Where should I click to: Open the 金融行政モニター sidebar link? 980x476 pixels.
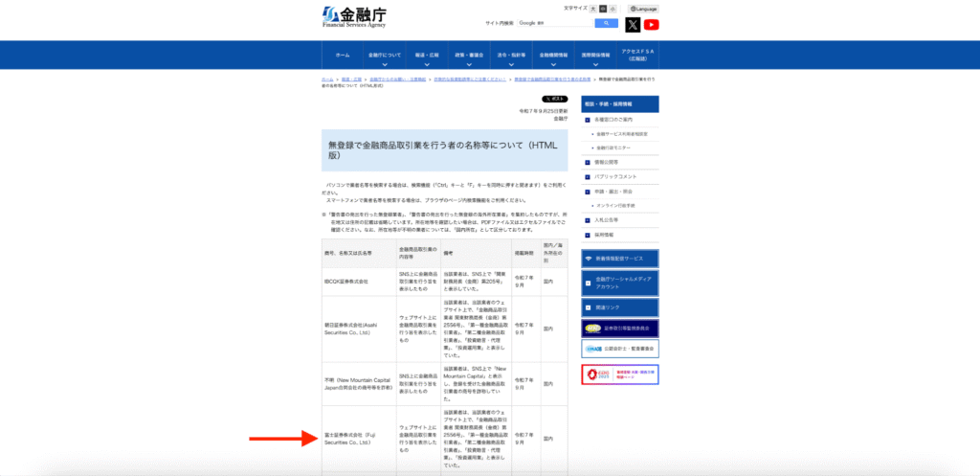click(613, 147)
